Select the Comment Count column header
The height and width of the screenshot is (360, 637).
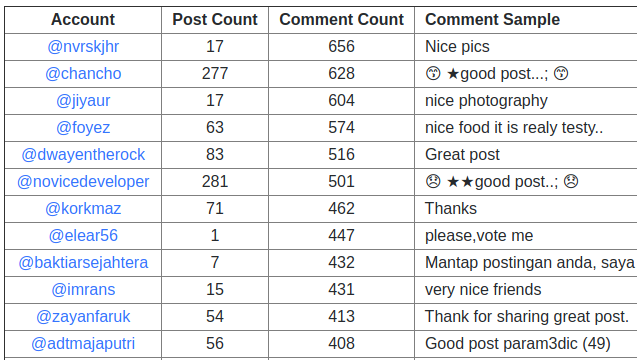click(x=341, y=20)
